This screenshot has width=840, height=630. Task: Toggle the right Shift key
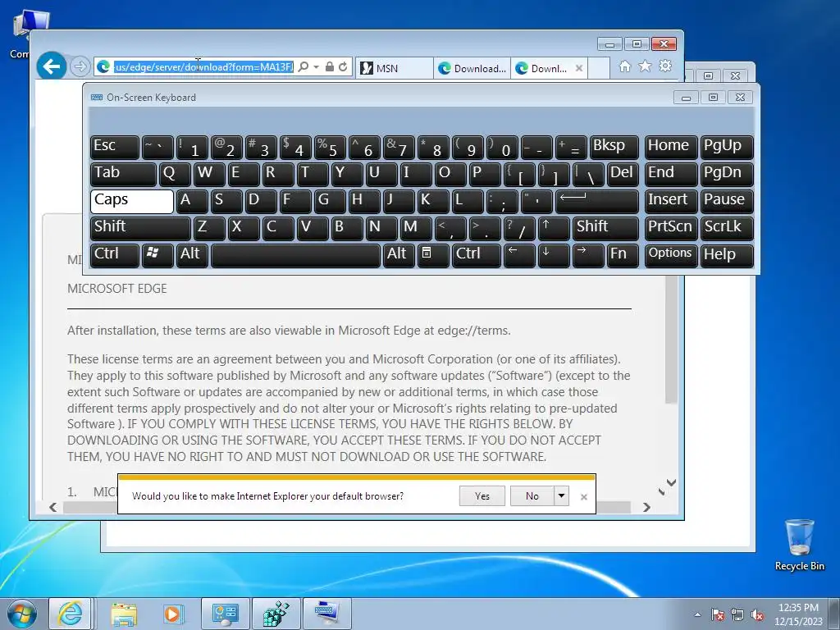606,228
